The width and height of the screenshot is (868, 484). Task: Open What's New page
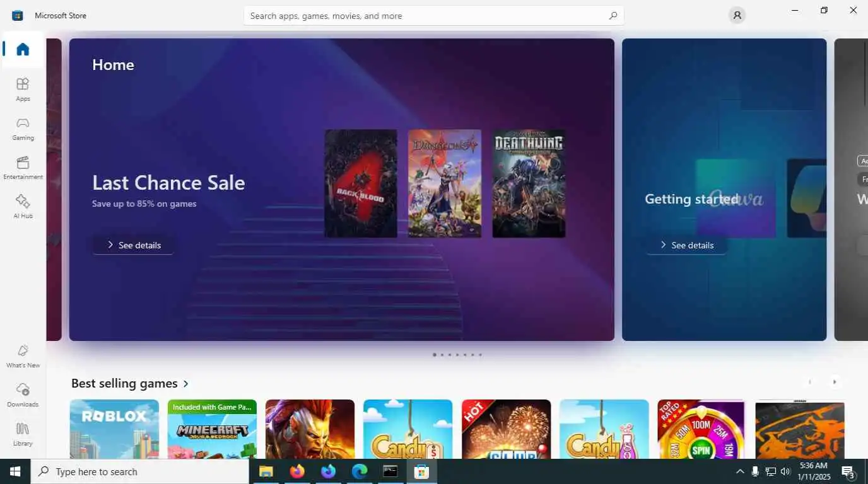tap(23, 355)
